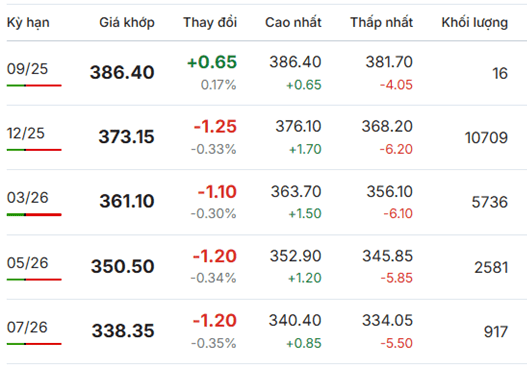Click the lowest price 356.10
Viewport: 527px width, 367px height.
[x=390, y=192]
